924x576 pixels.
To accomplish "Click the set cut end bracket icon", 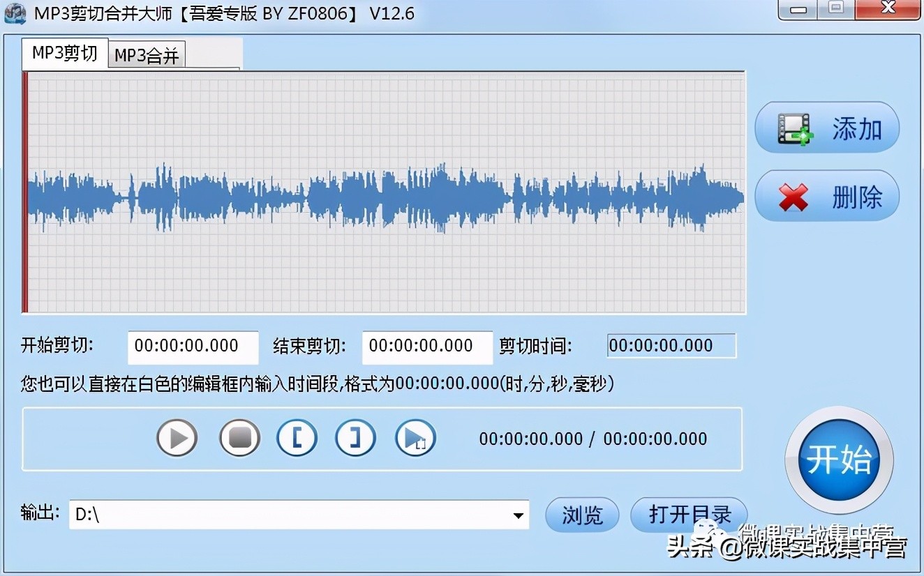I will tap(356, 439).
